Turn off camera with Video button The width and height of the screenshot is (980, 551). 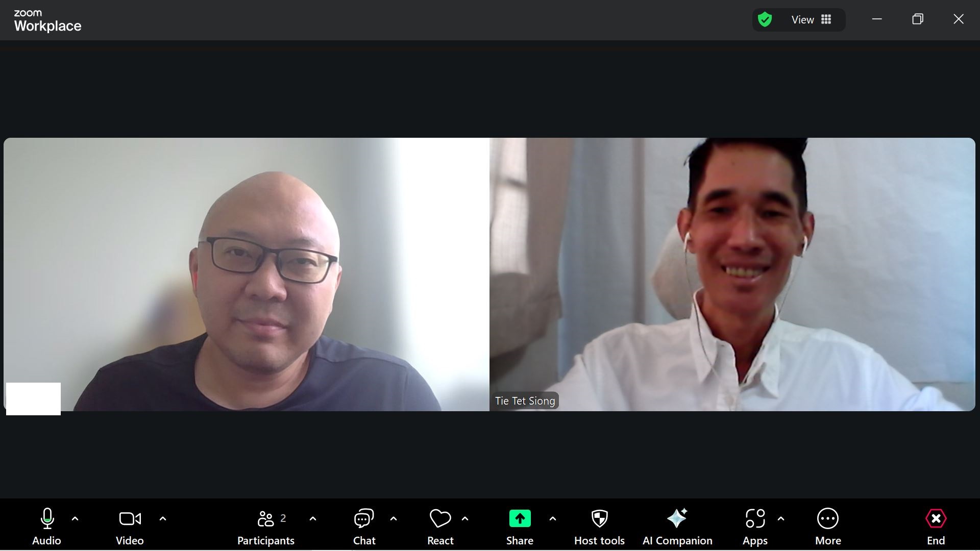130,525
